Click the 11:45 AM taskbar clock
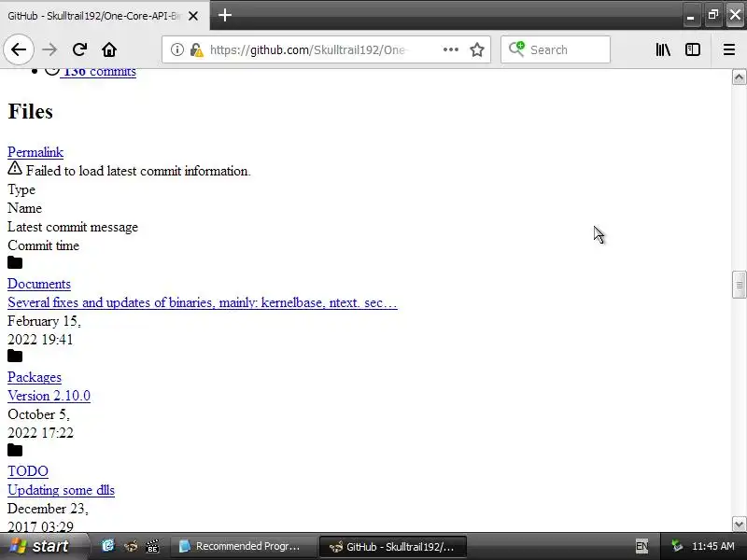Viewport: 747px width, 560px height. pos(712,546)
